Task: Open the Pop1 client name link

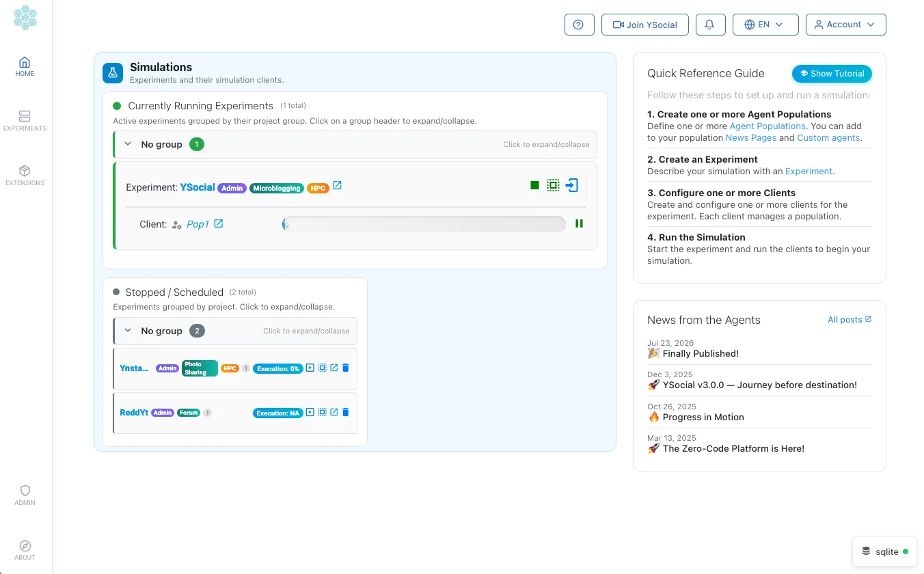Action: point(198,224)
